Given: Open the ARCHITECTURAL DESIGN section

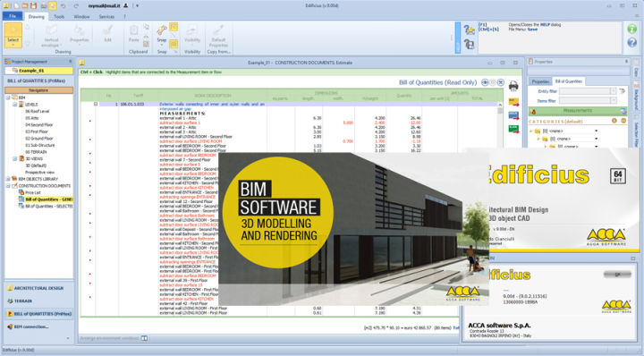Looking at the screenshot, I should 38,288.
